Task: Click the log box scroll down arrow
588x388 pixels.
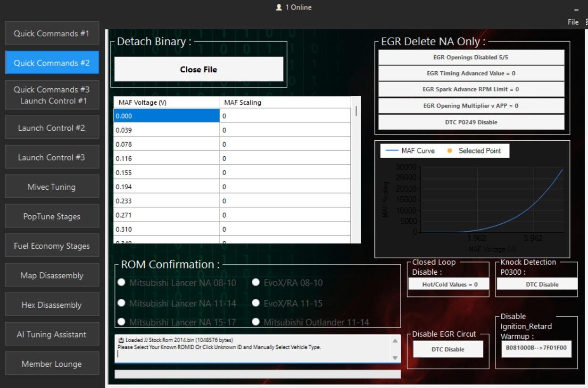Action: 395,358
